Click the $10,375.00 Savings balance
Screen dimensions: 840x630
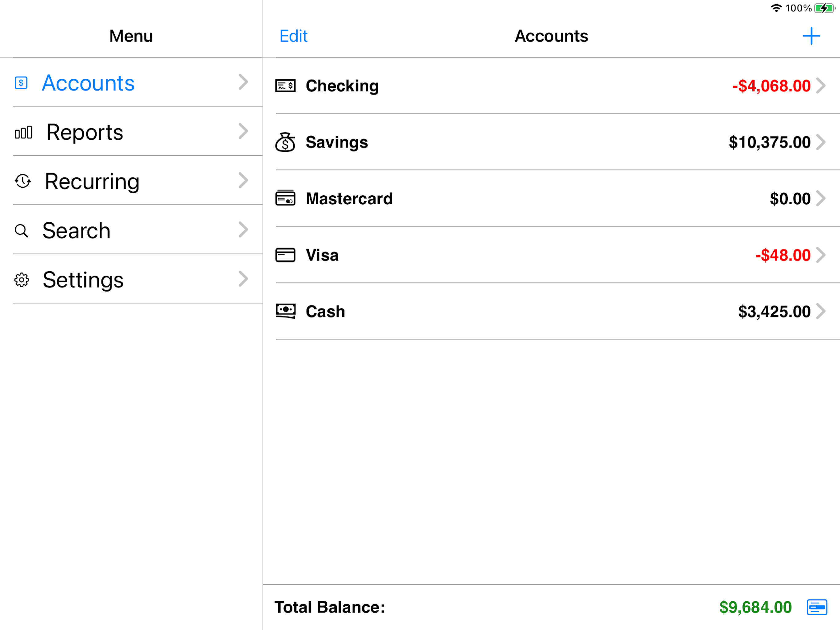[x=770, y=142]
